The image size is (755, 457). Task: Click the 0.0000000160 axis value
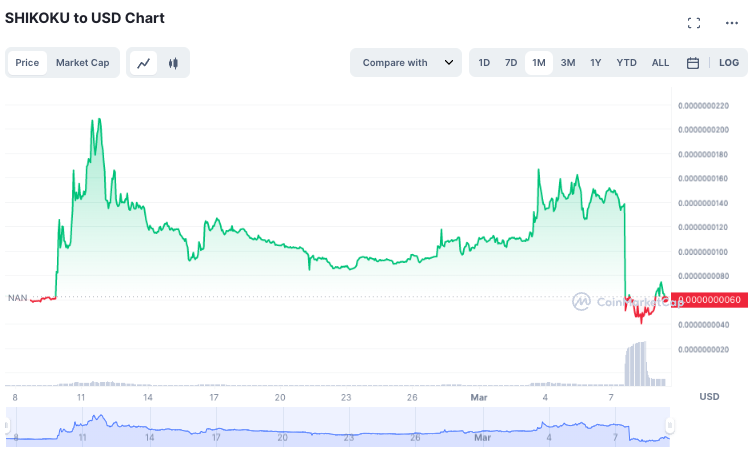(x=703, y=179)
